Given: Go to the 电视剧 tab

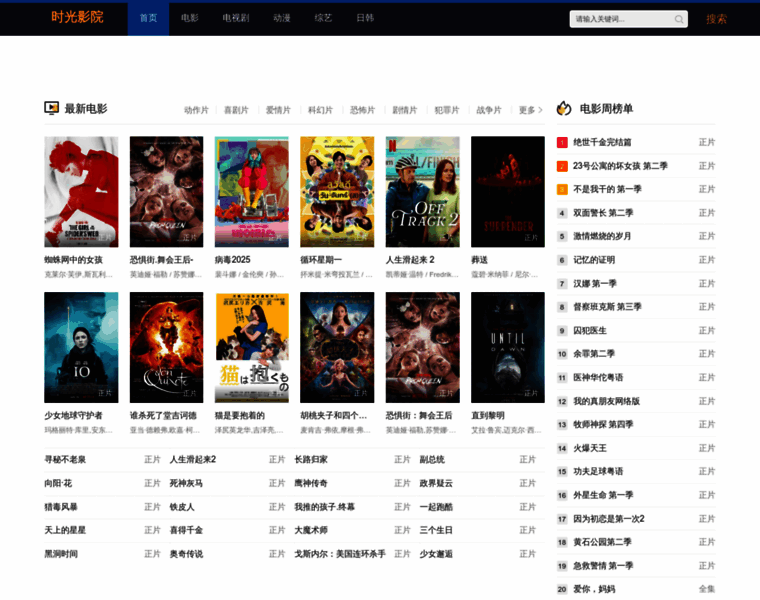Looking at the screenshot, I should pyautogui.click(x=236, y=18).
